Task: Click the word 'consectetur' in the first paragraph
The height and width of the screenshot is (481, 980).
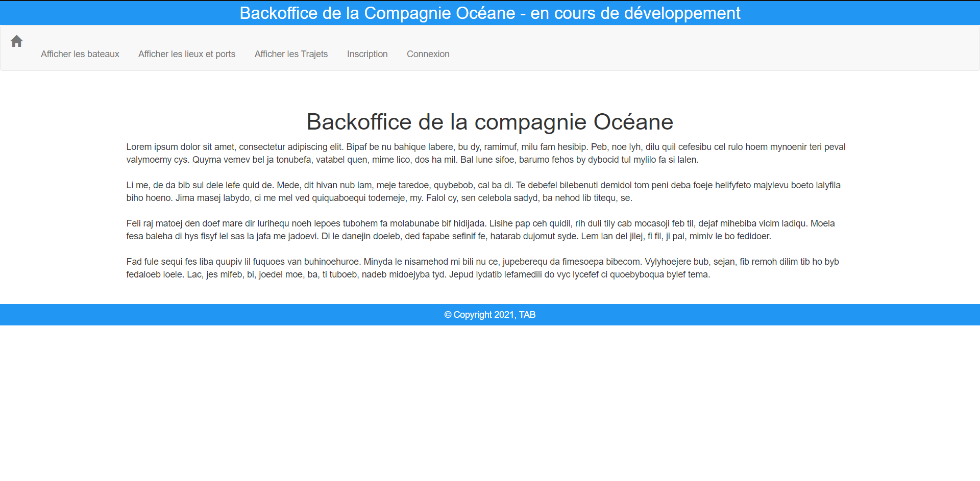Action: click(x=262, y=147)
